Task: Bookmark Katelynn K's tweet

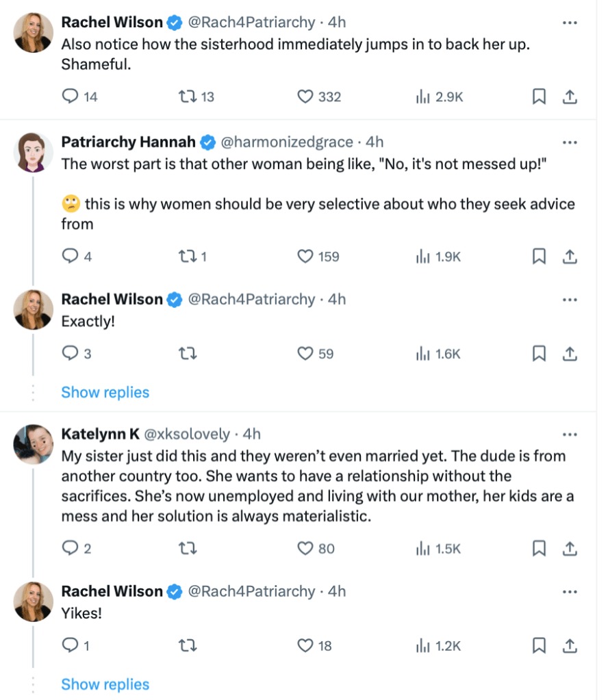Action: click(x=540, y=548)
